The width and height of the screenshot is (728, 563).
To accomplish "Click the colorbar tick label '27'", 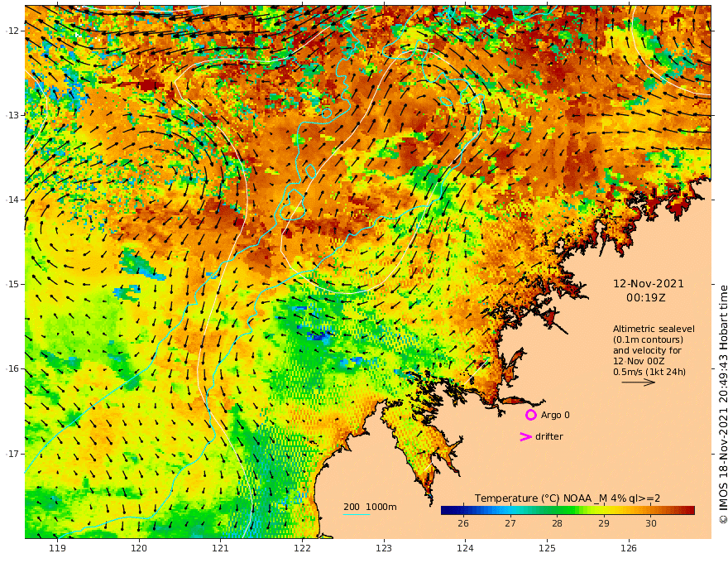I will point(510,523).
